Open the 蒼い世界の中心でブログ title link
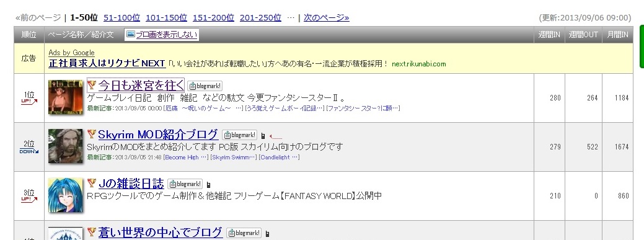Image resolution: width=644 pixels, height=240 pixels. pos(160,232)
